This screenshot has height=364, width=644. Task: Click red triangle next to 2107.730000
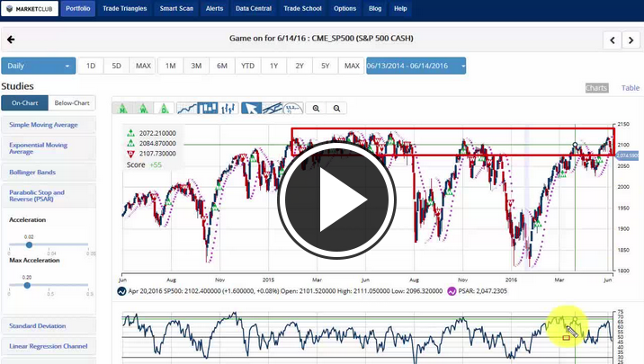click(x=130, y=154)
